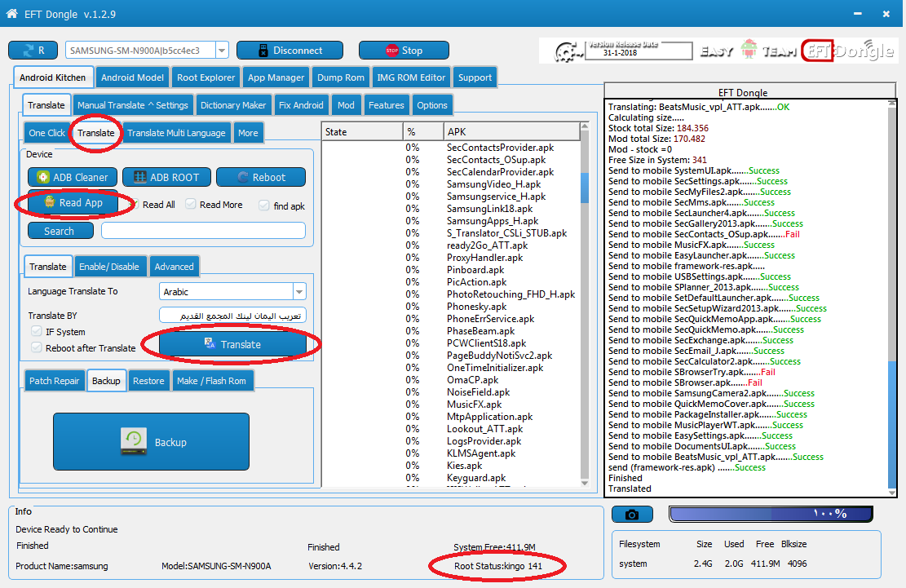Click the Stop button
Screen dimensions: 906x588
404,51
